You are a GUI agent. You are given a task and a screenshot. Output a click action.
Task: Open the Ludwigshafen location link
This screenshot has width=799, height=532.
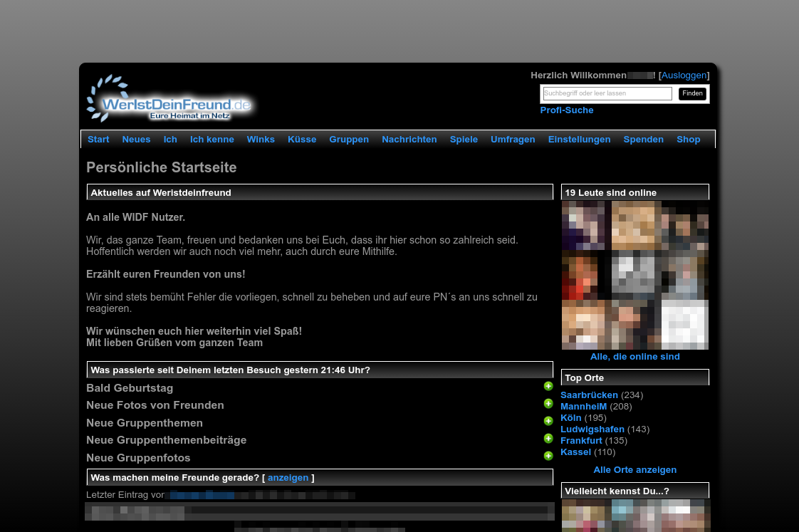pyautogui.click(x=592, y=429)
